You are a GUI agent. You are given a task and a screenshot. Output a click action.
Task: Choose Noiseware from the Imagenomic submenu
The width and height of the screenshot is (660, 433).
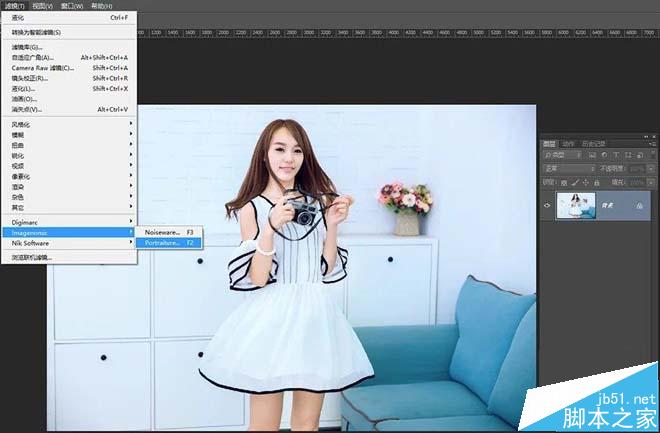coord(169,232)
